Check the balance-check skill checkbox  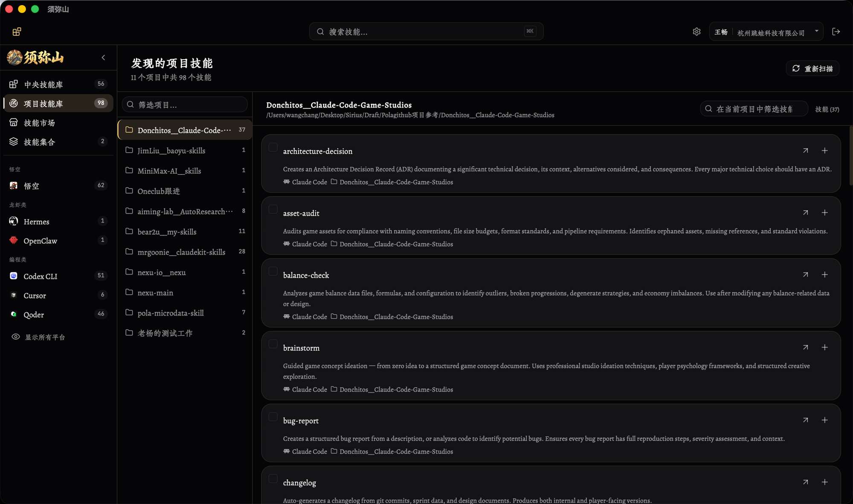[273, 271]
